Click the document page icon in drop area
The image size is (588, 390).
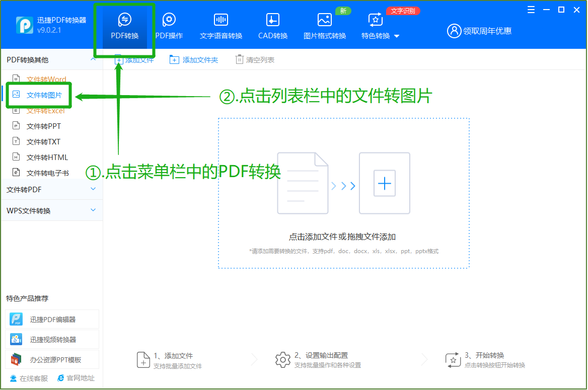[x=303, y=183]
